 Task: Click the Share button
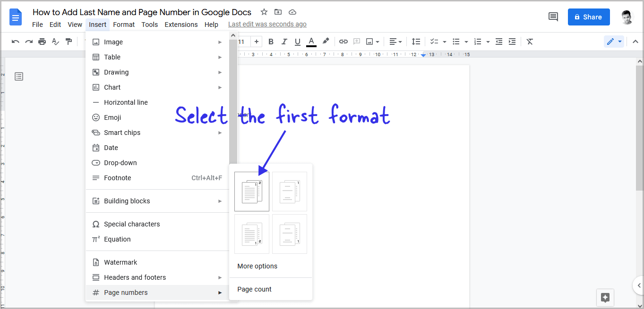(588, 17)
